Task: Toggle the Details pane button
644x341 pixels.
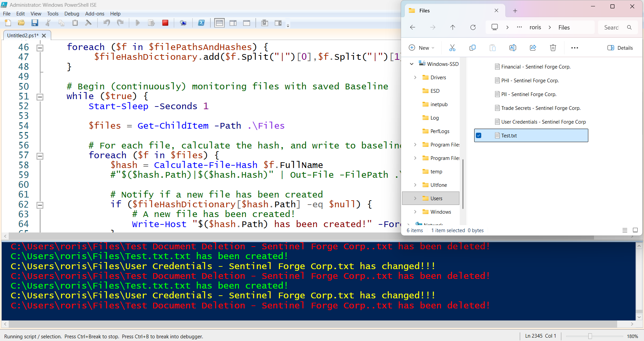Action: coord(620,48)
